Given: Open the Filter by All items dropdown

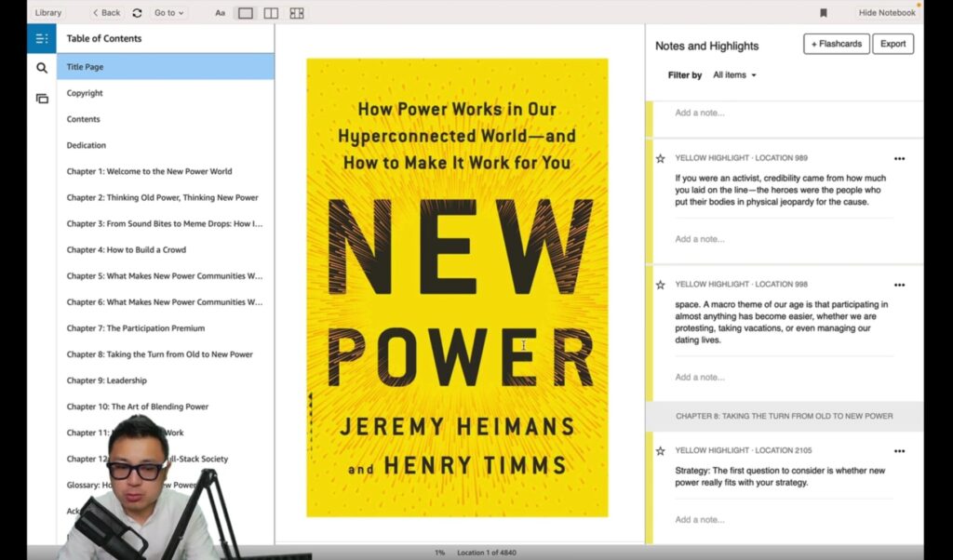Looking at the screenshot, I should point(735,75).
